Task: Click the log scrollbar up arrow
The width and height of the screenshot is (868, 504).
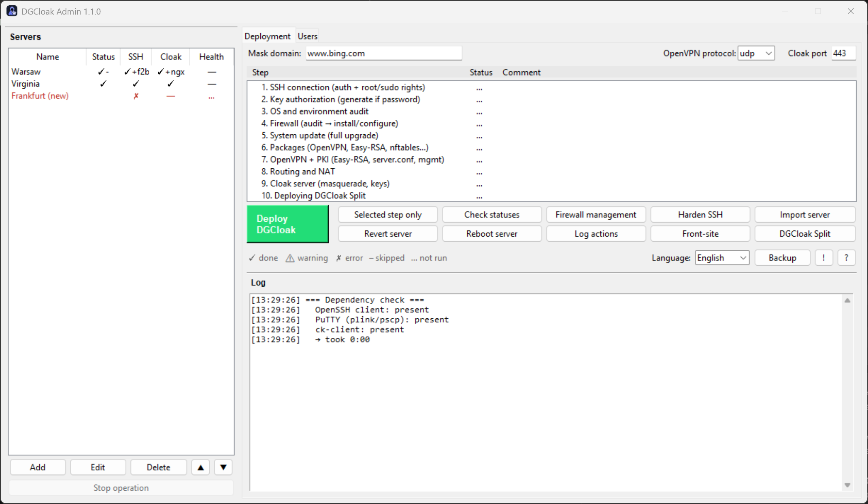Action: point(847,301)
